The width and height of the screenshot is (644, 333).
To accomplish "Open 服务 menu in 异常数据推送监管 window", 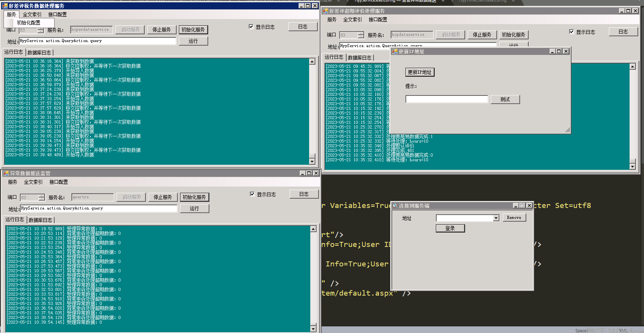I will click(x=12, y=182).
